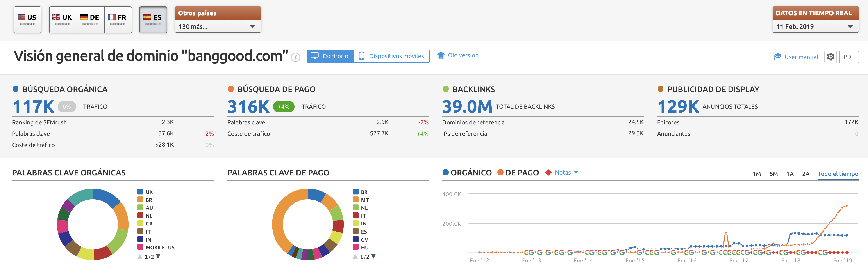Select the DE Google database flag
The image size is (868, 276).
click(90, 20)
